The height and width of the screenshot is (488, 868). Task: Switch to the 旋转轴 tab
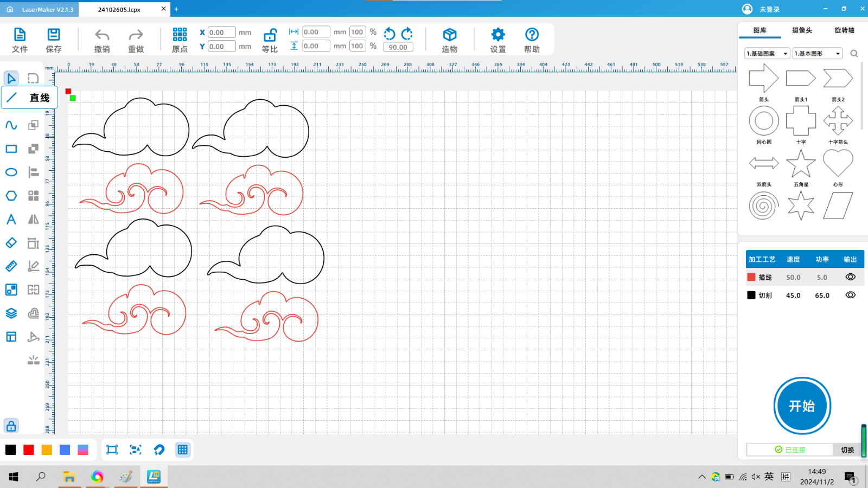click(x=844, y=30)
